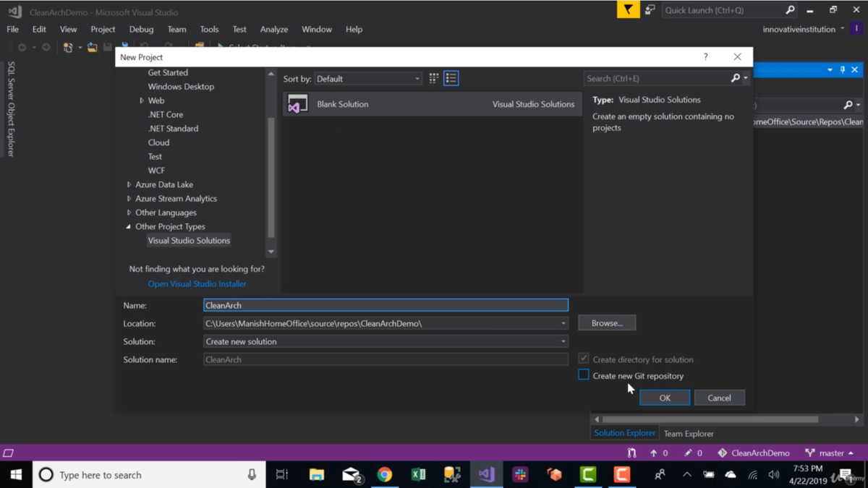This screenshot has width=868, height=488.
Task: Click the New Project toolbar icon in Visual Studio
Action: (68, 47)
